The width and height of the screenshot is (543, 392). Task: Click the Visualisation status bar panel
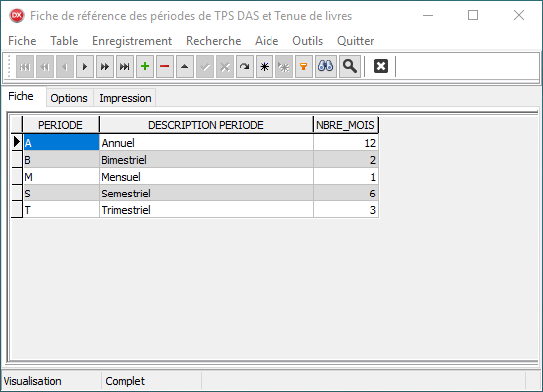click(x=51, y=381)
